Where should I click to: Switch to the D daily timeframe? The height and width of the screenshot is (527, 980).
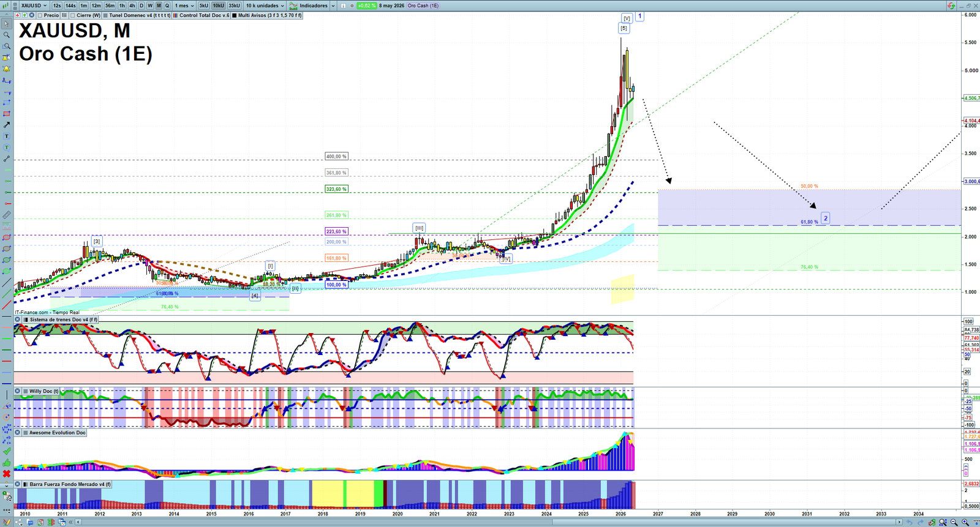[x=141, y=6]
